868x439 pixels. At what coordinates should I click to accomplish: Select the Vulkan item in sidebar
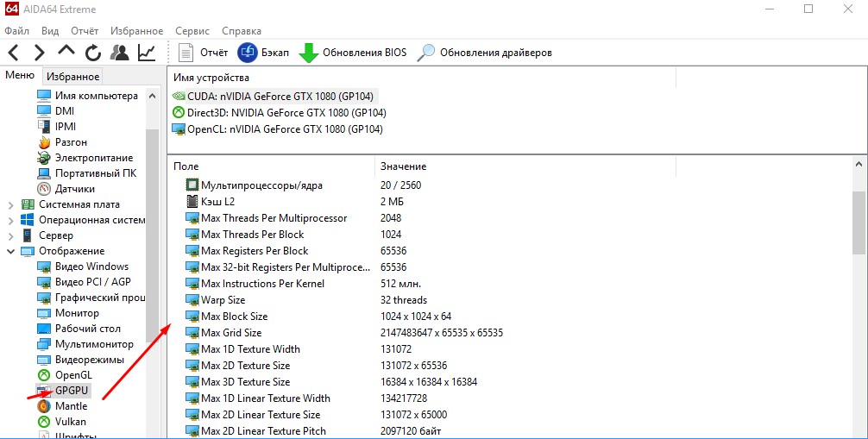tap(70, 422)
